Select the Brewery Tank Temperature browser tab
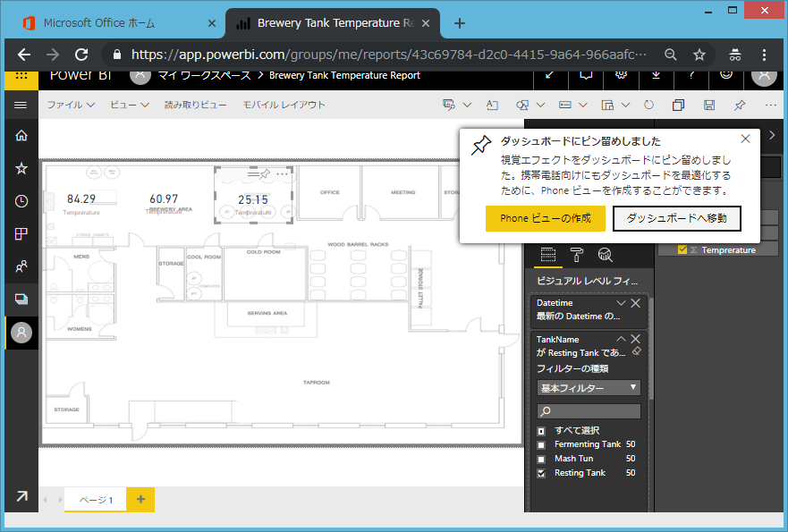788x532 pixels. 333,23
